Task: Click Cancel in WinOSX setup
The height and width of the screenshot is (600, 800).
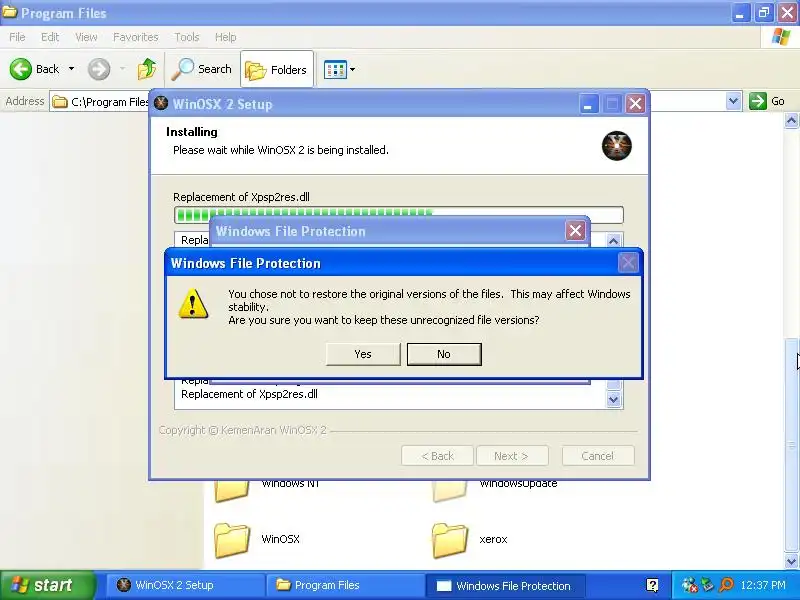Action: coord(598,456)
